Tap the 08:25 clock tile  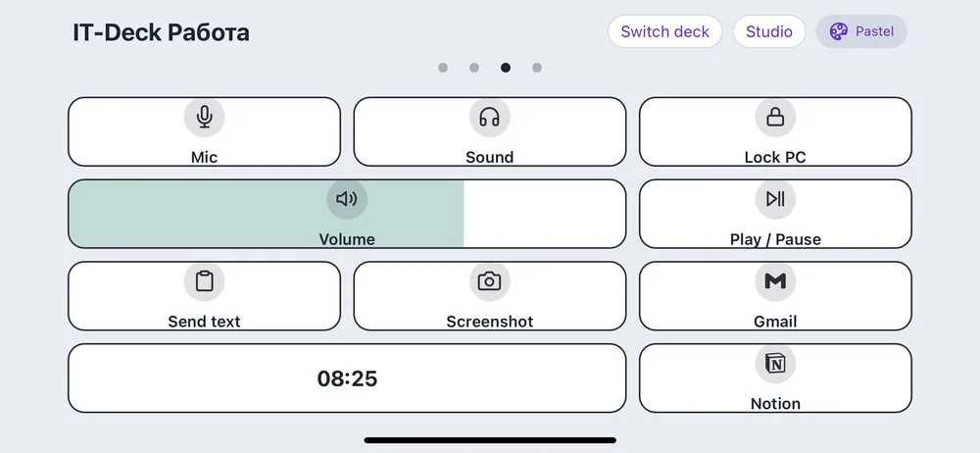(x=347, y=377)
